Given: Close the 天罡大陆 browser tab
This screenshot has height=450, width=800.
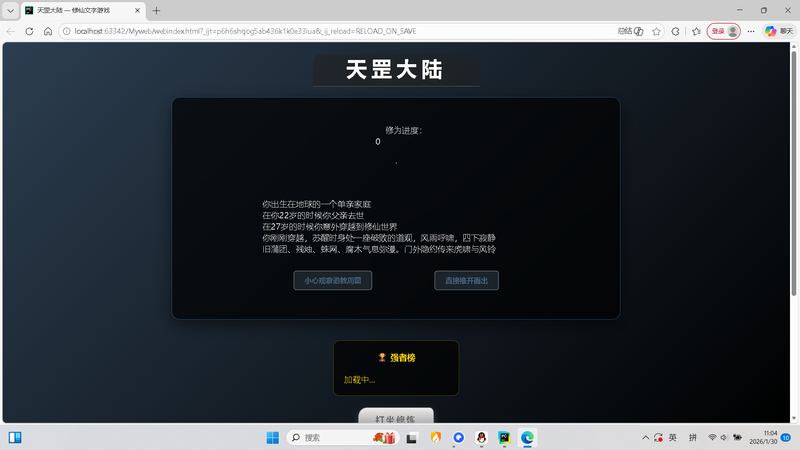Looking at the screenshot, I should [137, 10].
